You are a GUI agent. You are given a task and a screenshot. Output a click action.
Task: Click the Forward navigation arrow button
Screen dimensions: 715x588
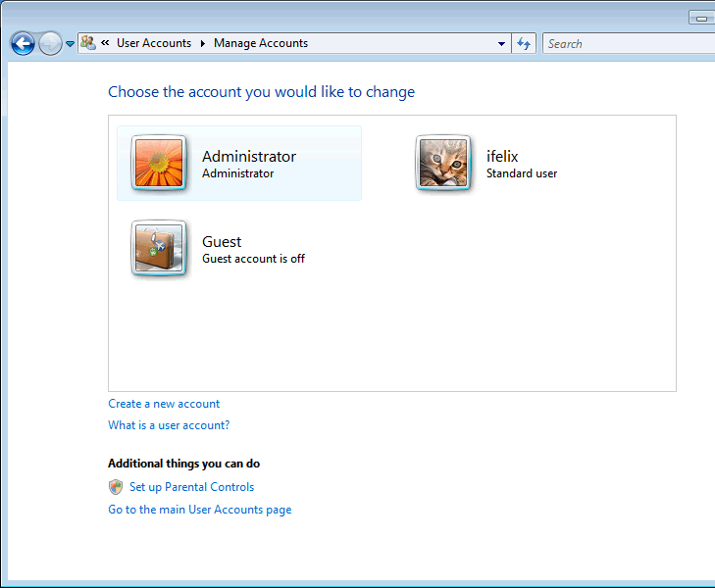(x=50, y=43)
